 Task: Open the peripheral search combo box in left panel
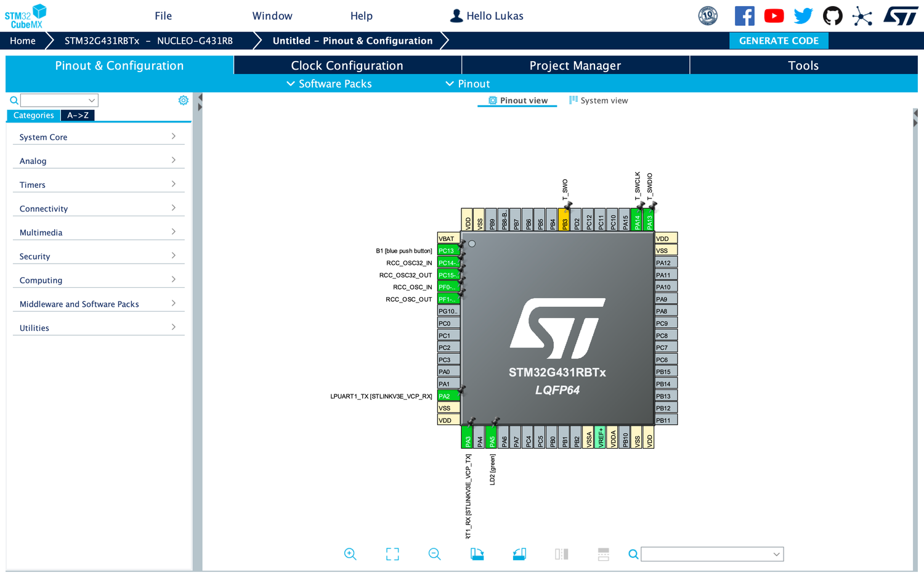point(59,100)
